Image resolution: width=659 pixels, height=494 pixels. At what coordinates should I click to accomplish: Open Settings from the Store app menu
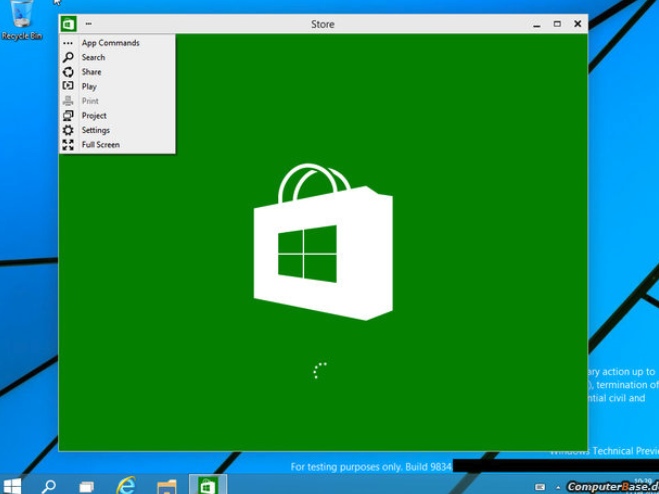point(95,130)
